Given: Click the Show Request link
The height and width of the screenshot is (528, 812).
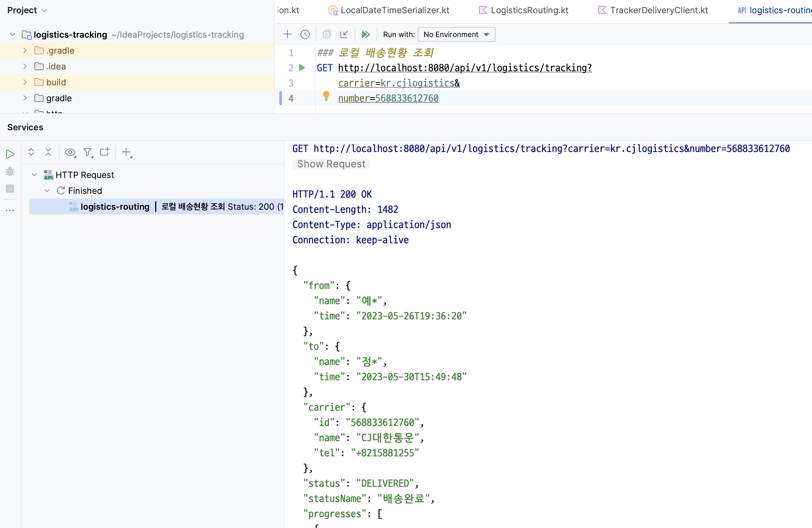Looking at the screenshot, I should (331, 164).
